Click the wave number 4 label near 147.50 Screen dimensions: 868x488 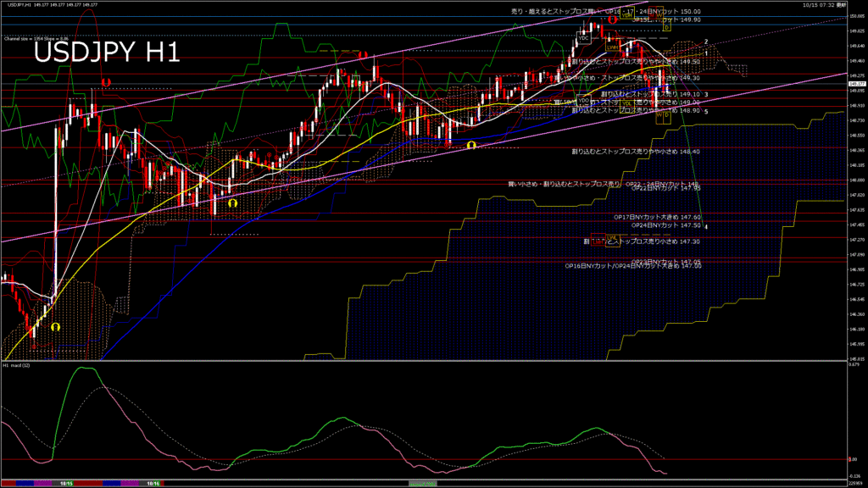pyautogui.click(x=706, y=226)
